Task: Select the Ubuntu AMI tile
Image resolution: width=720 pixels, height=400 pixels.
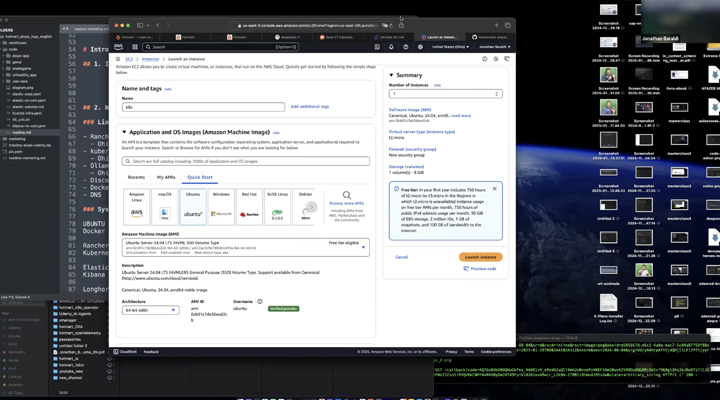Action: 193,207
